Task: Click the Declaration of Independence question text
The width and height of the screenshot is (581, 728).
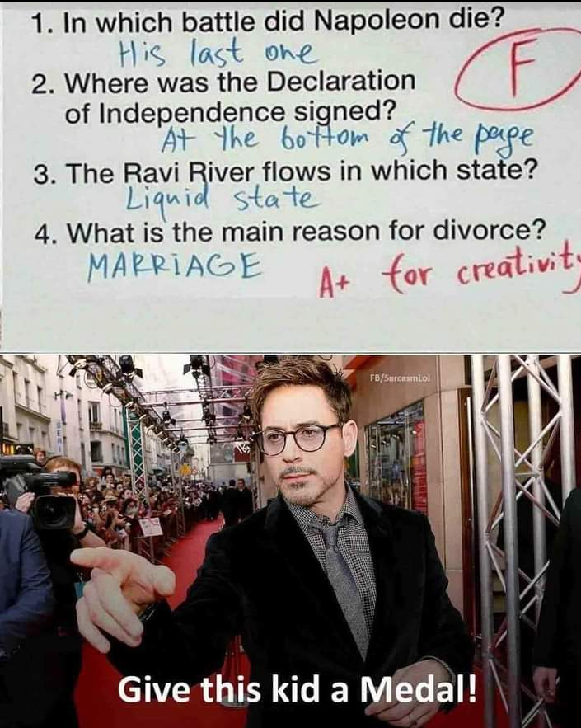Action: click(224, 96)
